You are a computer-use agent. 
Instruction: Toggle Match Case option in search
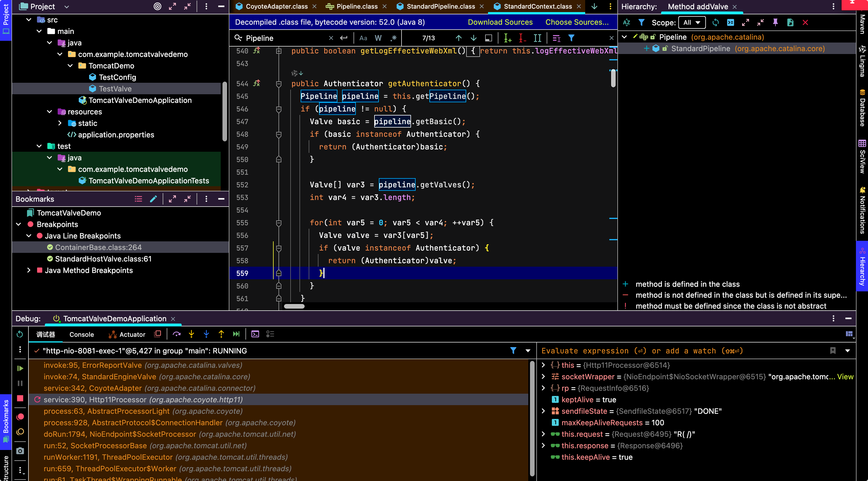click(x=363, y=38)
